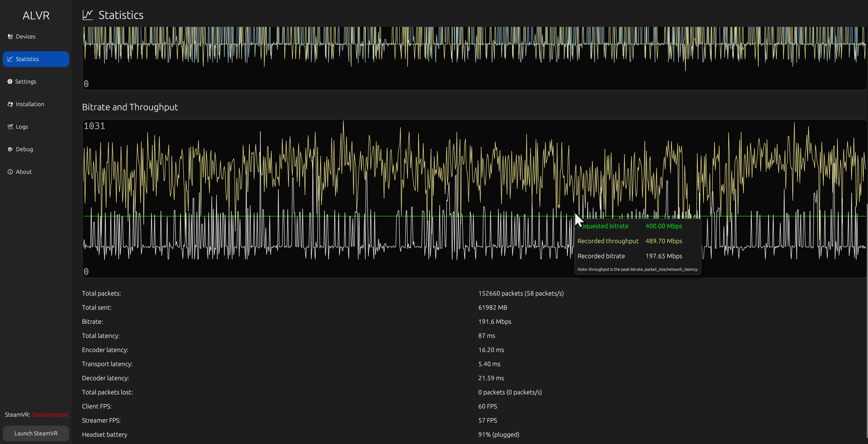This screenshot has height=444, width=868.
Task: Click the Devices sidebar icon
Action: (10, 37)
